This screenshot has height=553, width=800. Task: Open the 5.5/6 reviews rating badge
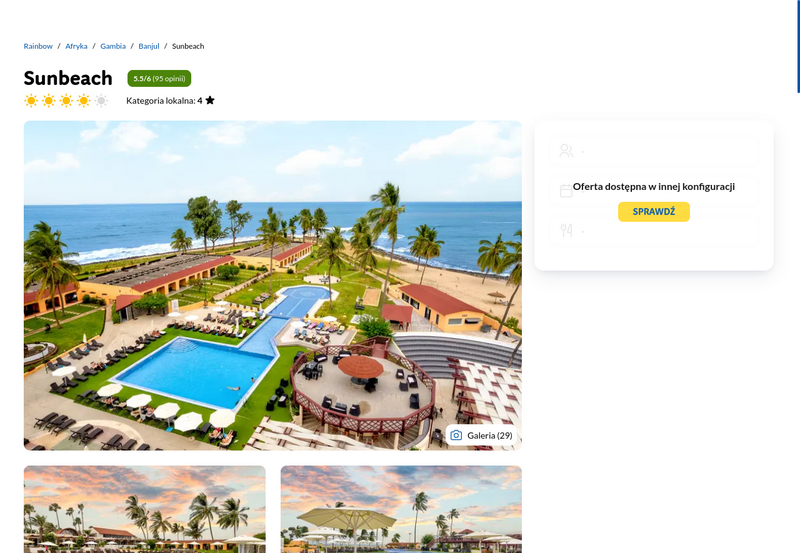[x=159, y=79]
